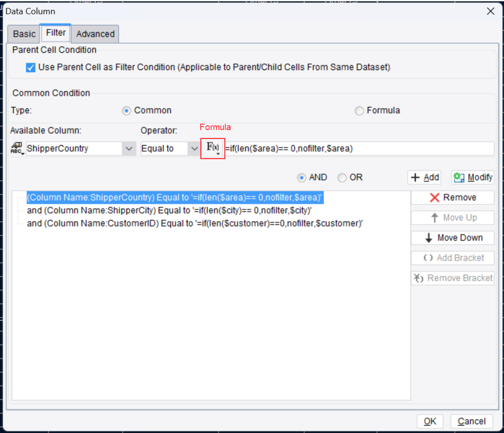Switch to the Basic tab

[24, 34]
